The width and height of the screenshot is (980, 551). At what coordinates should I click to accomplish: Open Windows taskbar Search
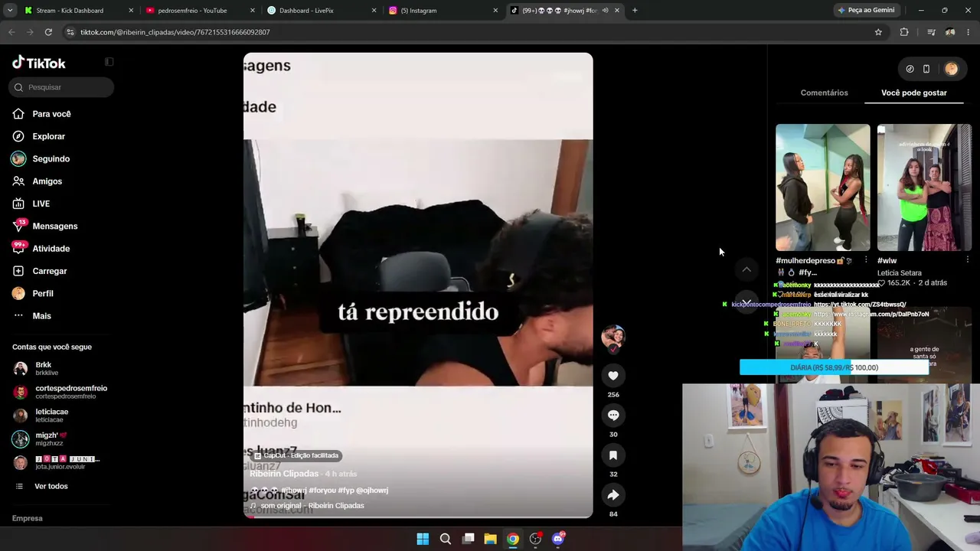[x=445, y=539]
